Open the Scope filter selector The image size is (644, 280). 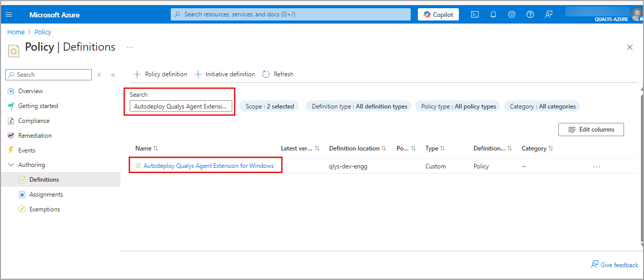click(269, 106)
